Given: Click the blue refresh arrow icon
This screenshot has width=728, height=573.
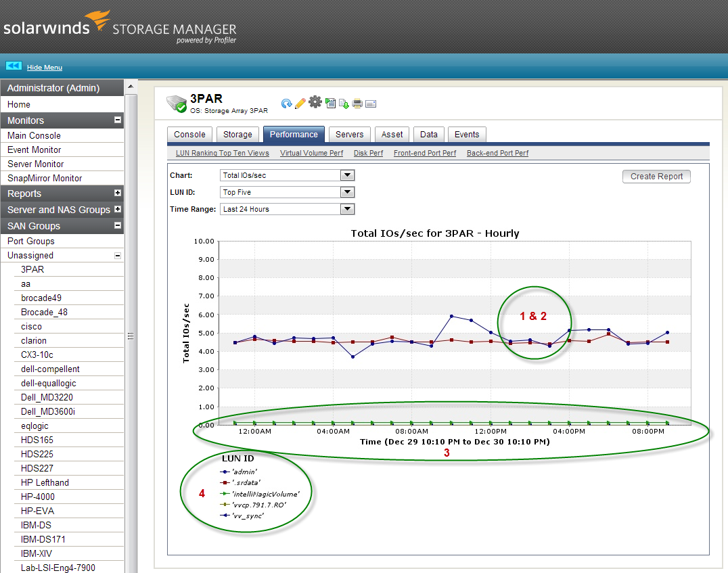Looking at the screenshot, I should tap(286, 103).
